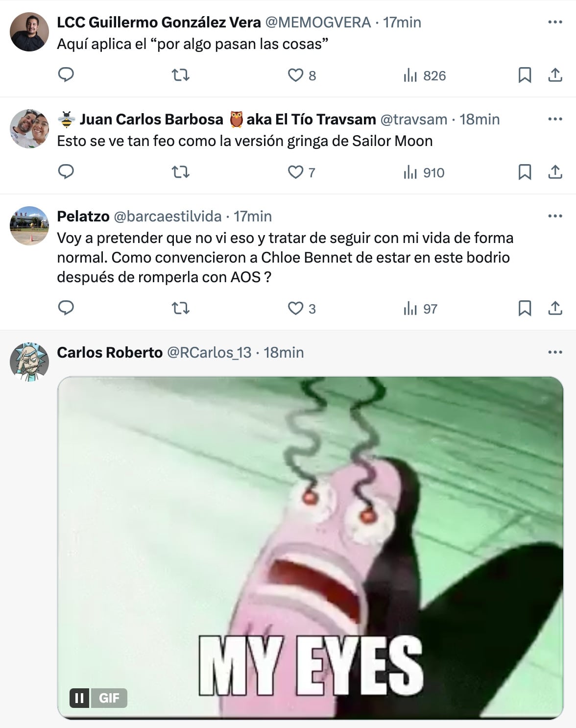
Task: Bookmark Pelatzo's Chloe Bennet tweet
Action: (x=525, y=308)
